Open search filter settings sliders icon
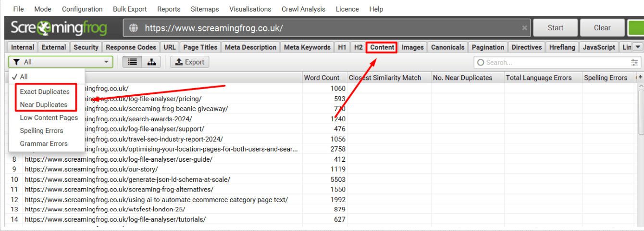The width and height of the screenshot is (644, 231). 635,63
